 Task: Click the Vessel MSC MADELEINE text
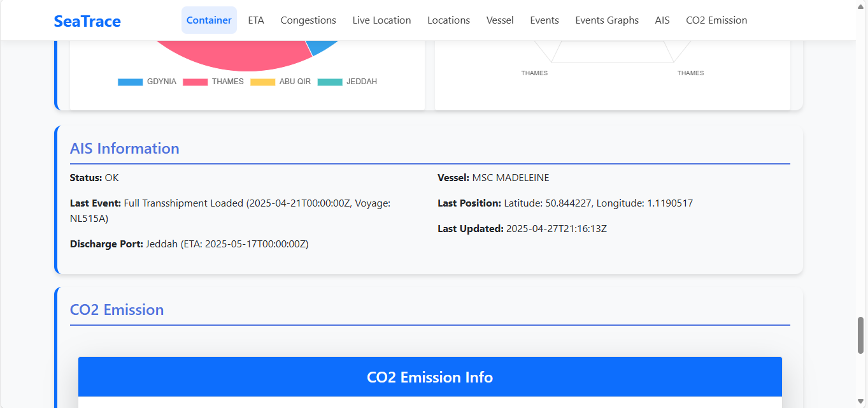pyautogui.click(x=494, y=178)
